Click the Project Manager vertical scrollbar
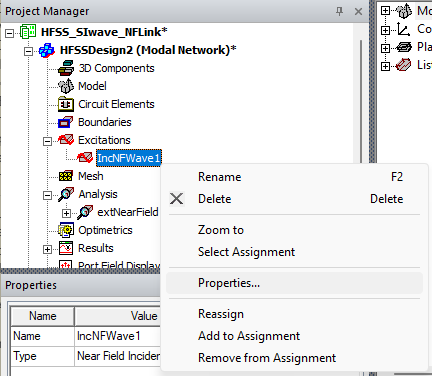The image size is (432, 376). tap(361, 102)
